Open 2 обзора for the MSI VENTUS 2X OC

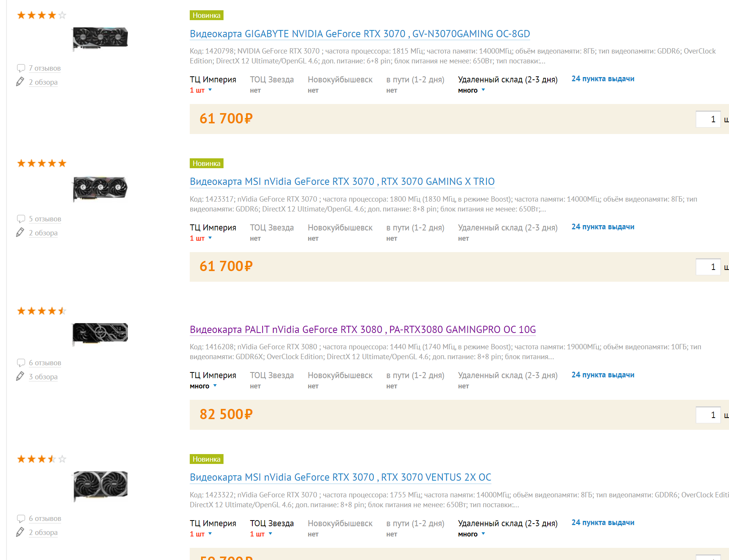tap(43, 533)
